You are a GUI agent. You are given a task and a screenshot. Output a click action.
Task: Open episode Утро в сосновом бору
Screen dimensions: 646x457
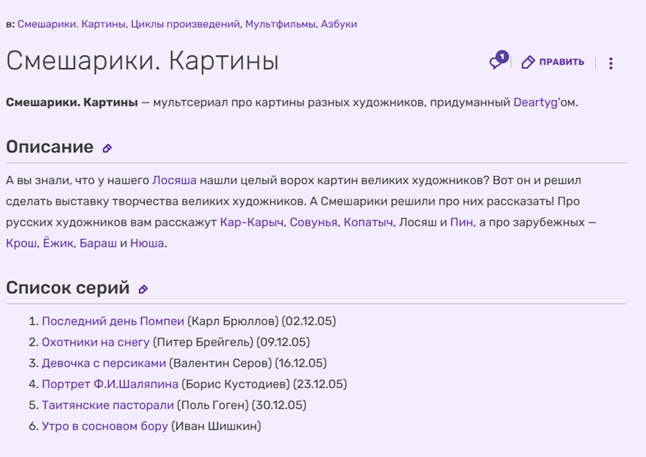(105, 426)
